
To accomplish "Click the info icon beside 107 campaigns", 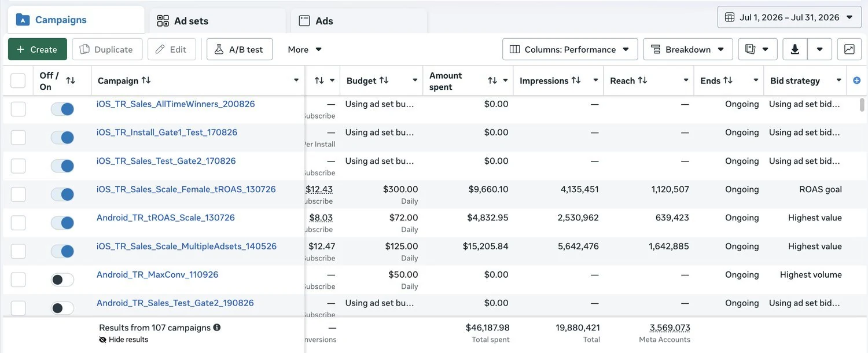I will [217, 328].
